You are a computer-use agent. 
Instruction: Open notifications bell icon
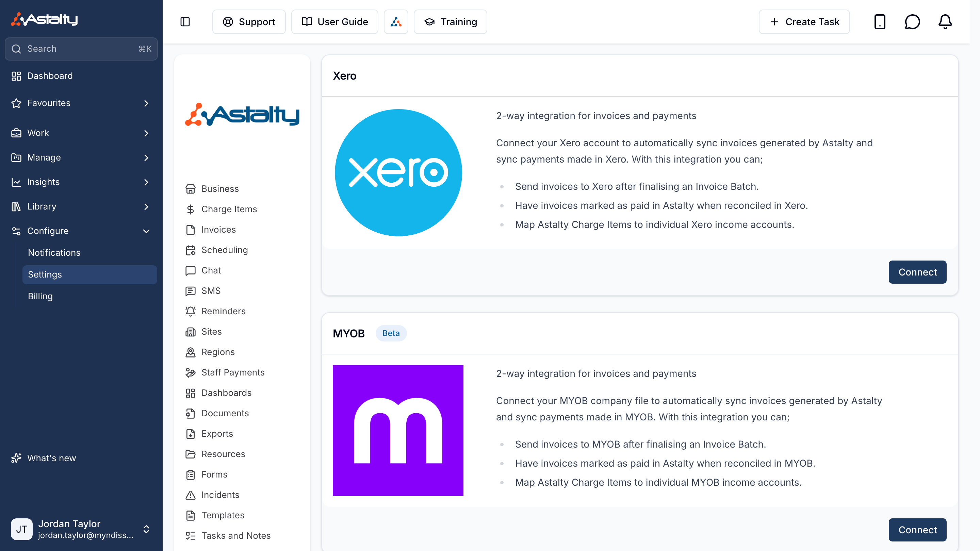pyautogui.click(x=945, y=22)
